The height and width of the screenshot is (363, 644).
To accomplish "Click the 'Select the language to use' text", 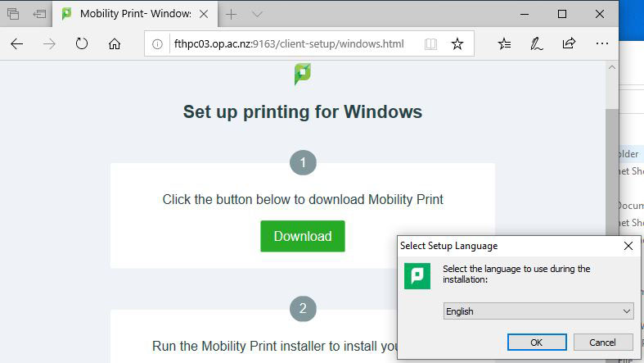I will tap(516, 275).
